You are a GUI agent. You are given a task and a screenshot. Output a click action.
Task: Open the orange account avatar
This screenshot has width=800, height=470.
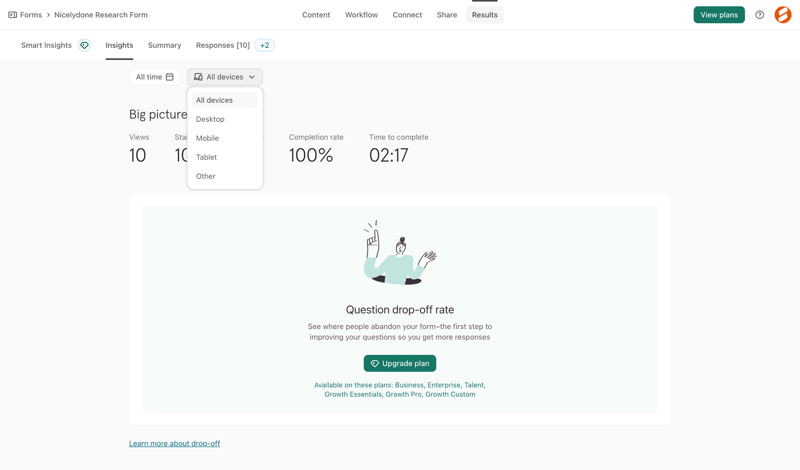783,15
